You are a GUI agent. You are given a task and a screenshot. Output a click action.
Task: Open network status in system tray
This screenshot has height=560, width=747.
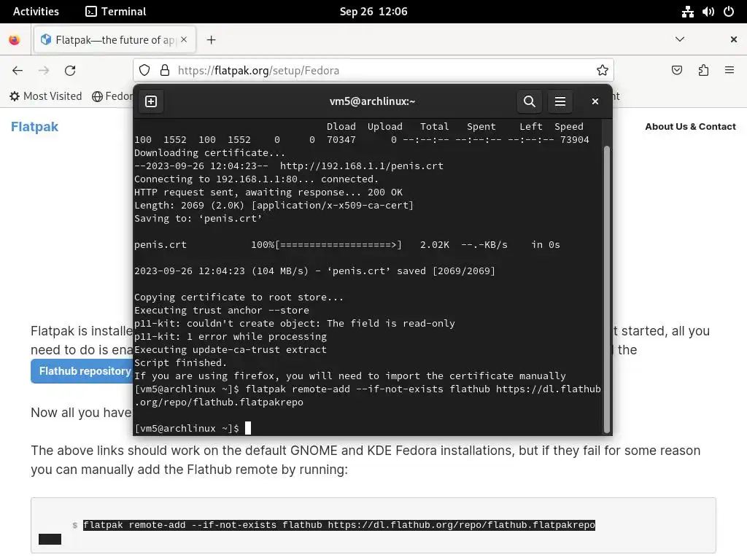(687, 12)
